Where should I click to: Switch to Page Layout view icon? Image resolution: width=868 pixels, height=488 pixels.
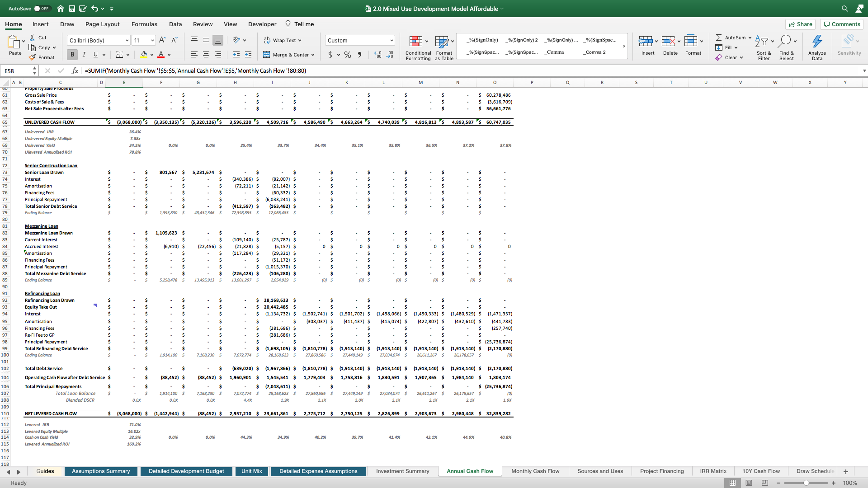click(x=749, y=483)
